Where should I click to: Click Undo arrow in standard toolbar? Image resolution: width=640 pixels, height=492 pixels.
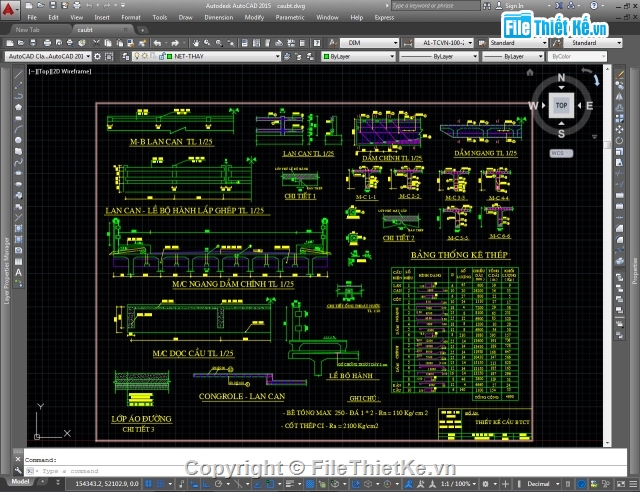(x=157, y=42)
